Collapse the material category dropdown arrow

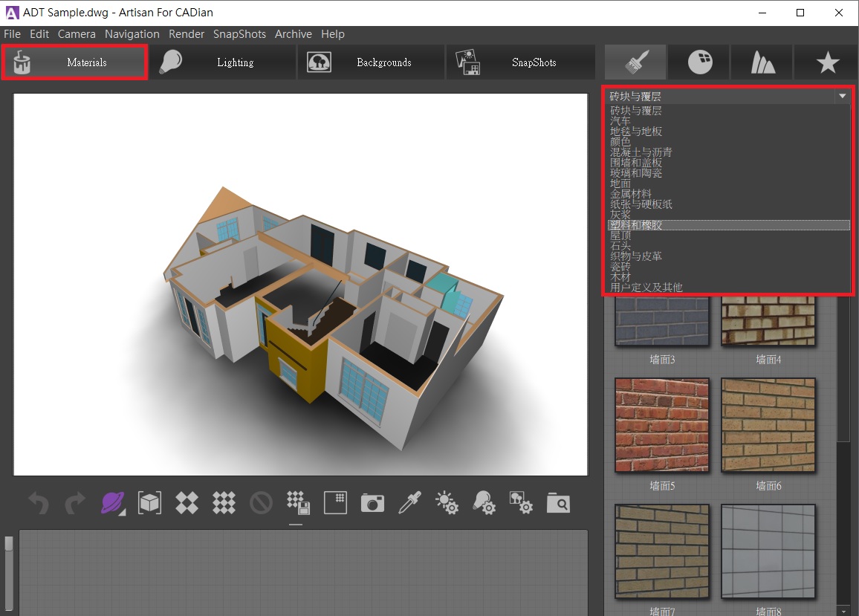842,96
